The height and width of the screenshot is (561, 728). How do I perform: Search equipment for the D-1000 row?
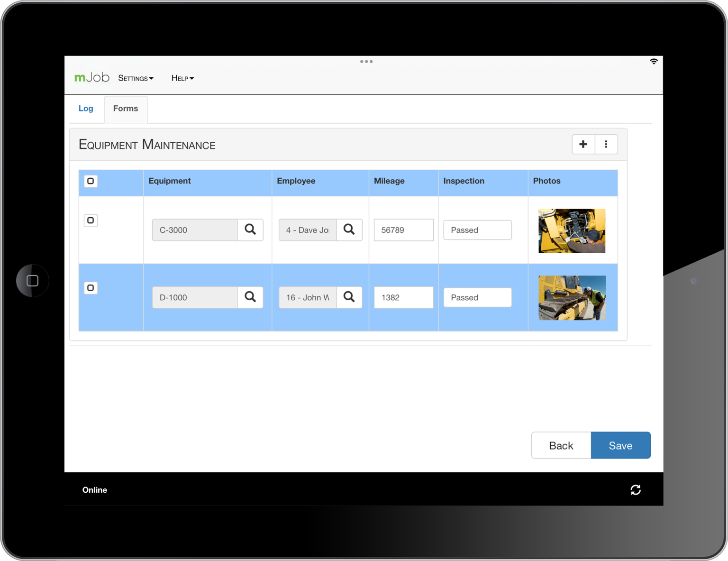[x=250, y=297]
